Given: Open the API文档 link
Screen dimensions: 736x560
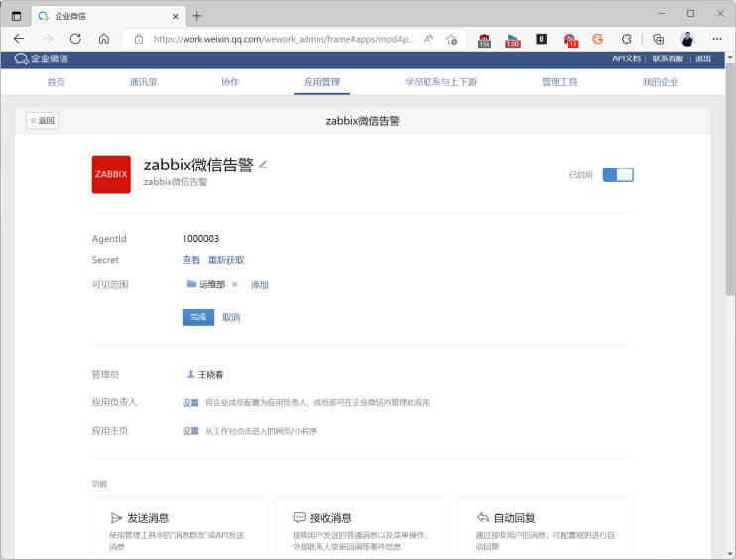Looking at the screenshot, I should click(626, 58).
